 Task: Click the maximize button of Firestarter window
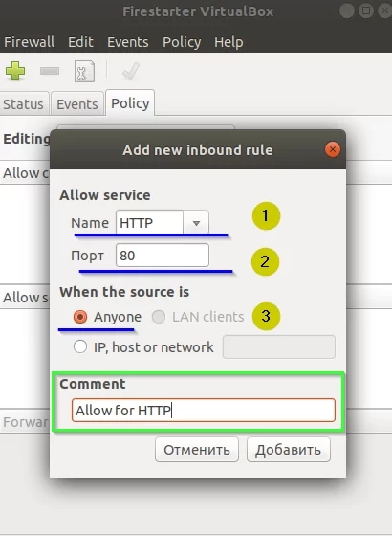(366, 11)
